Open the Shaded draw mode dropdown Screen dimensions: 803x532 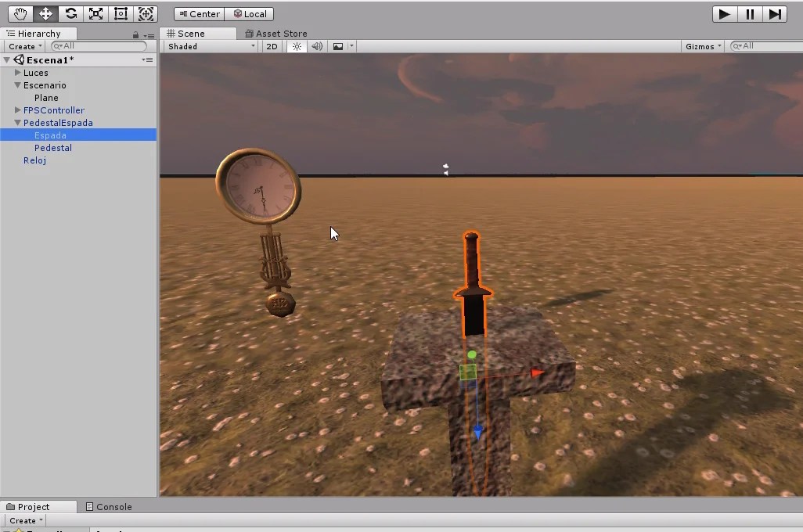pyautogui.click(x=210, y=46)
